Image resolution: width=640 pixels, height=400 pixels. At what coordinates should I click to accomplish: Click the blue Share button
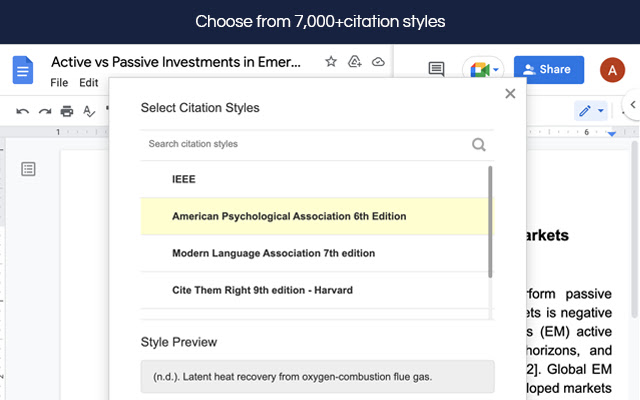pyautogui.click(x=549, y=69)
